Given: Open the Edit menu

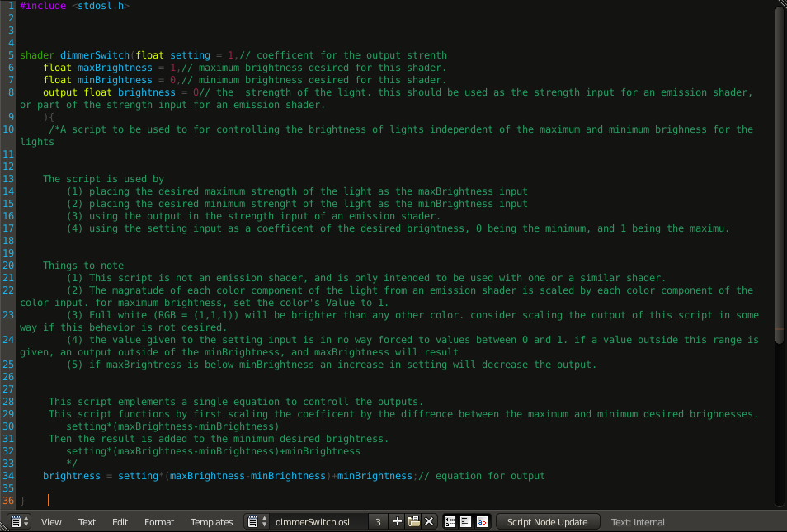Looking at the screenshot, I should 120,521.
